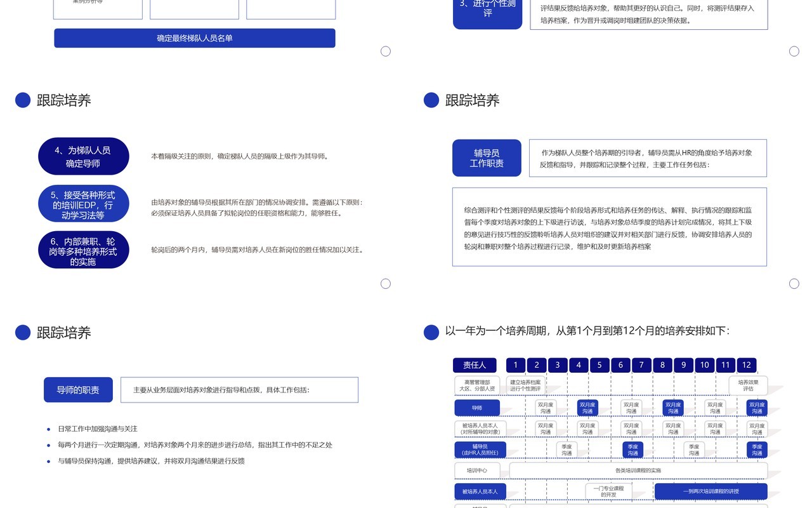Image resolution: width=812 pixels, height=508 pixels.
Task: Select month 6 header in timeline
Action: [x=620, y=365]
